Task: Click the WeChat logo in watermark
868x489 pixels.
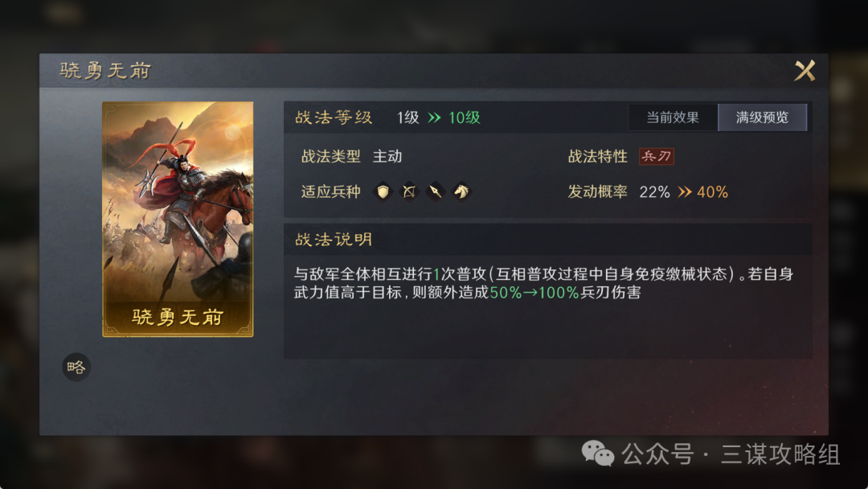Action: click(x=598, y=454)
